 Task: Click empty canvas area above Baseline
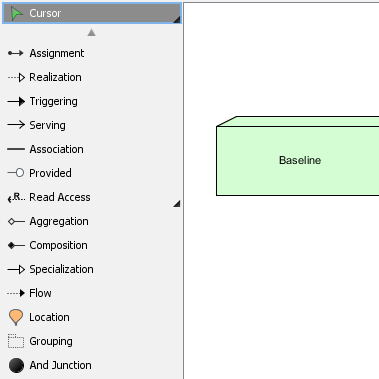[x=283, y=60]
